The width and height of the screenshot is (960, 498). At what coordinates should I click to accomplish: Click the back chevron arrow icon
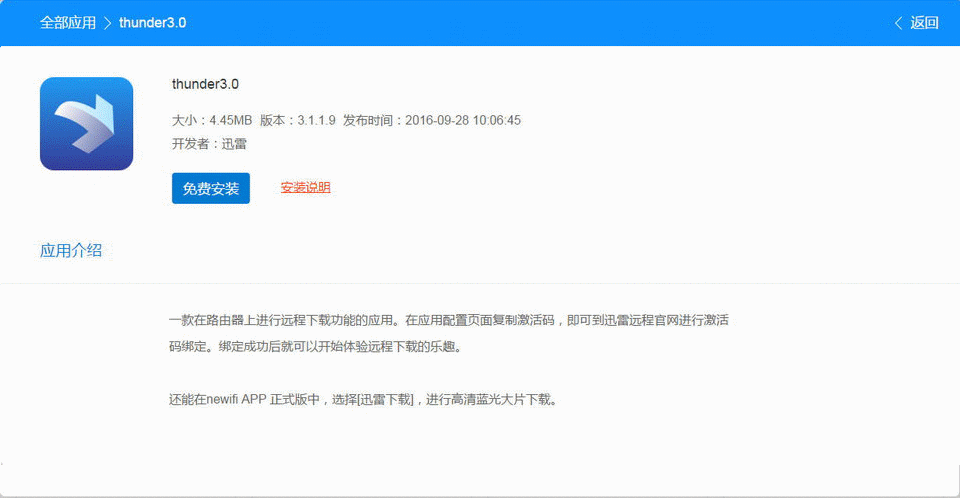tap(898, 23)
